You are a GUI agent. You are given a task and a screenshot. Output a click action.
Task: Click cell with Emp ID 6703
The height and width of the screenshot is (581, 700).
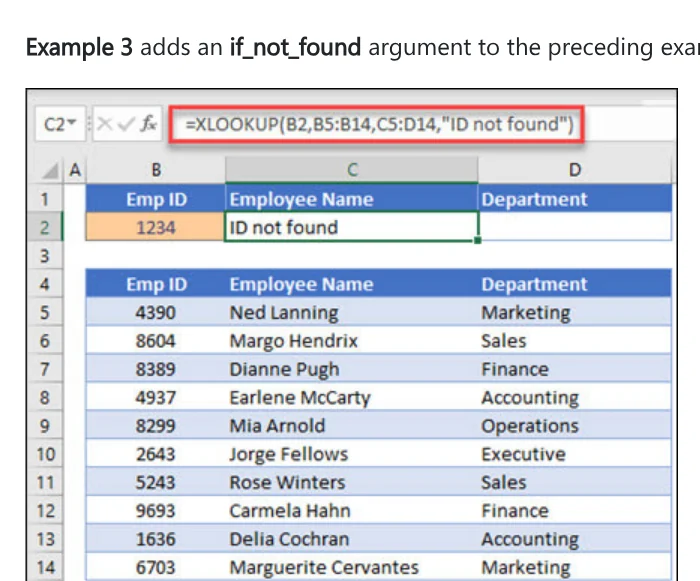pyautogui.click(x=155, y=567)
